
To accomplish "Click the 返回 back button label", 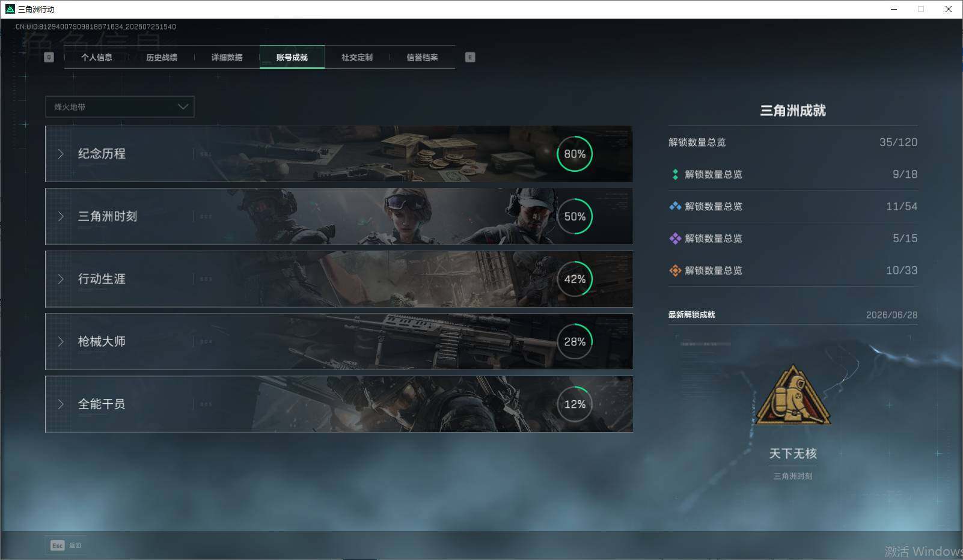I will point(75,546).
